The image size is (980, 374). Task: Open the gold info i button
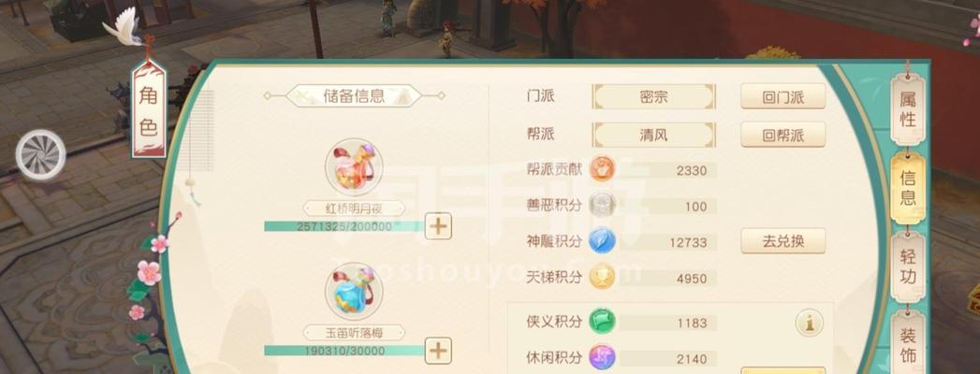tap(809, 323)
